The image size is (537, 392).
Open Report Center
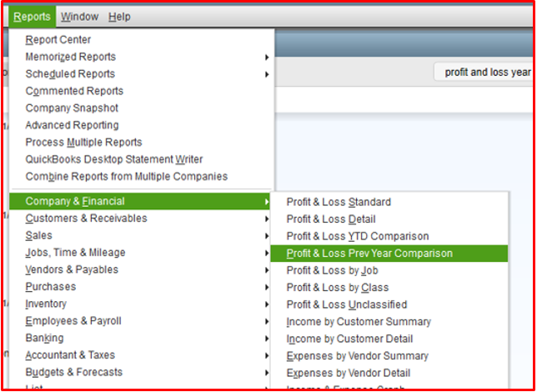[x=141, y=40]
